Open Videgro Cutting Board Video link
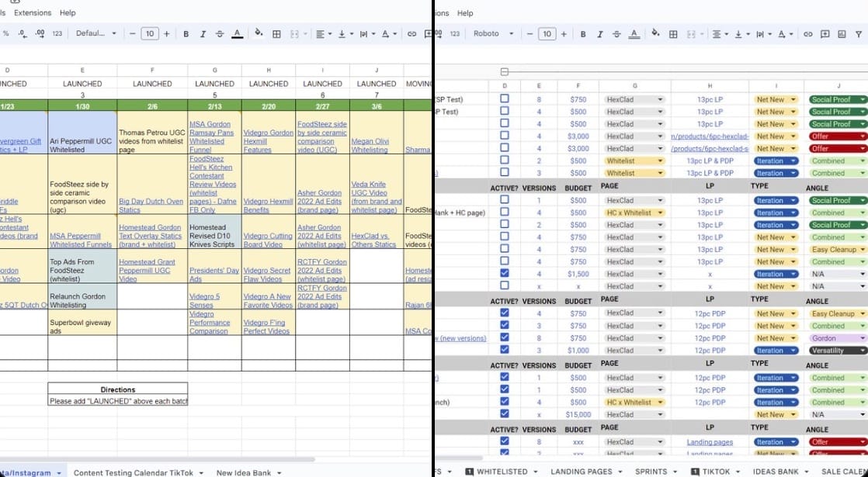The width and height of the screenshot is (868, 477). point(268,240)
